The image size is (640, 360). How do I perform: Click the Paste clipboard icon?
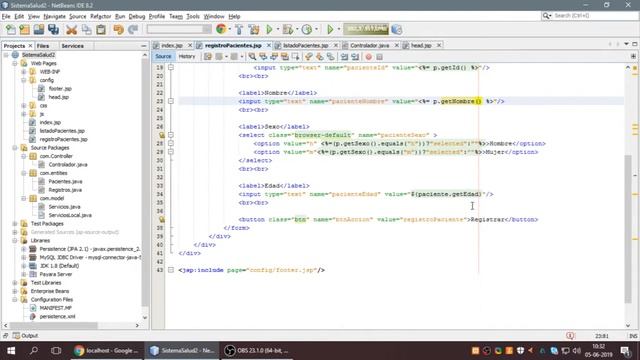click(x=101, y=29)
